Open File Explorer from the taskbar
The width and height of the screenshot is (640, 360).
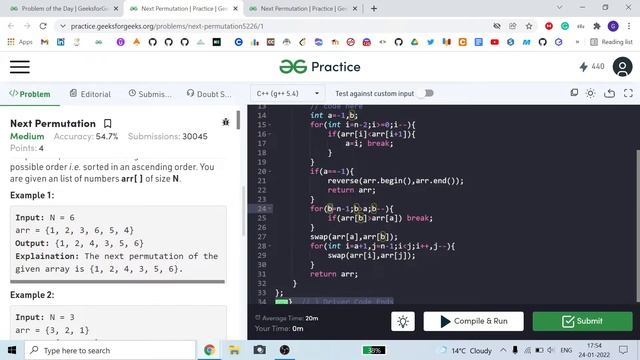tap(234, 350)
